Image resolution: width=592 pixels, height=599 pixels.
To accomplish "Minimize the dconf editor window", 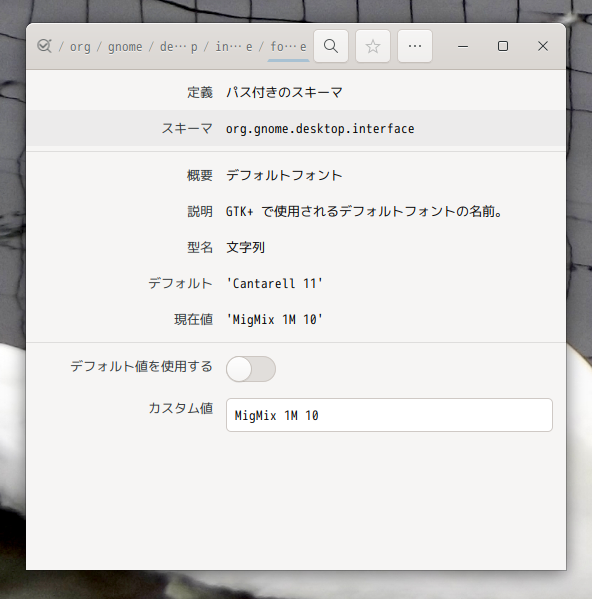I will 463,46.
